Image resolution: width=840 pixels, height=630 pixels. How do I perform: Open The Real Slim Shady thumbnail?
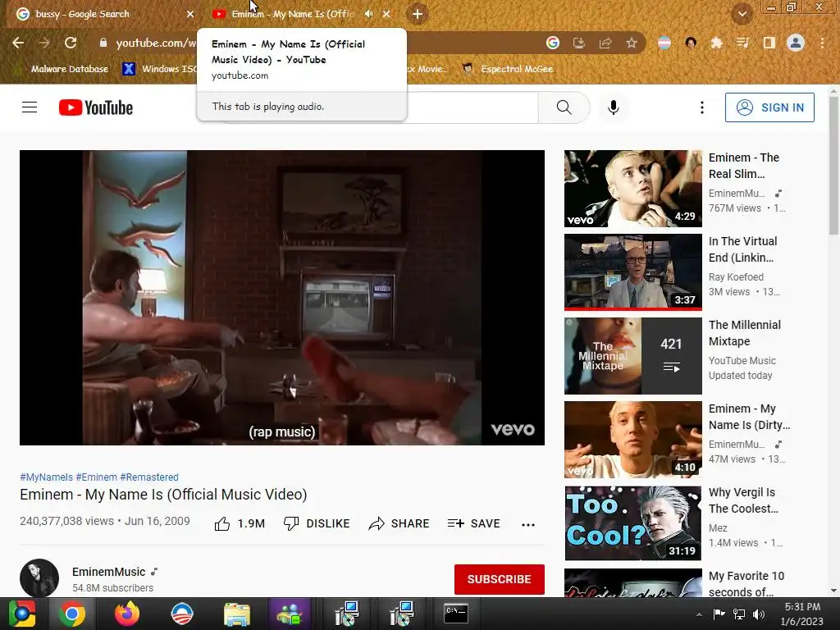632,189
